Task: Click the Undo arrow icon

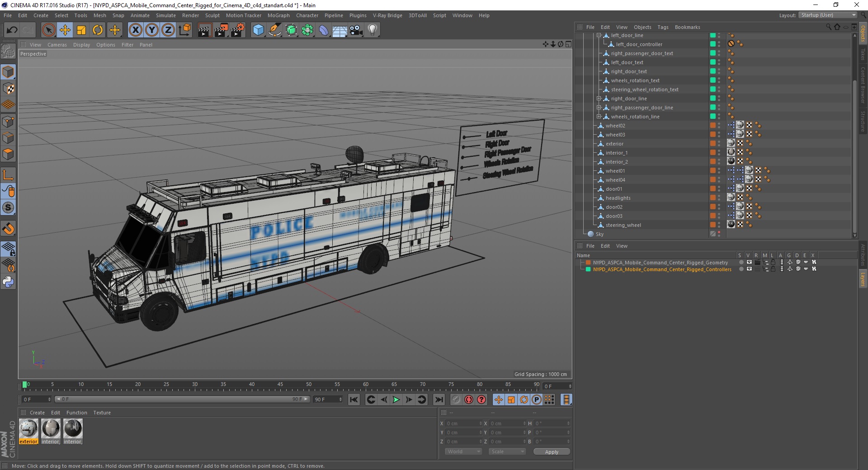Action: point(12,30)
